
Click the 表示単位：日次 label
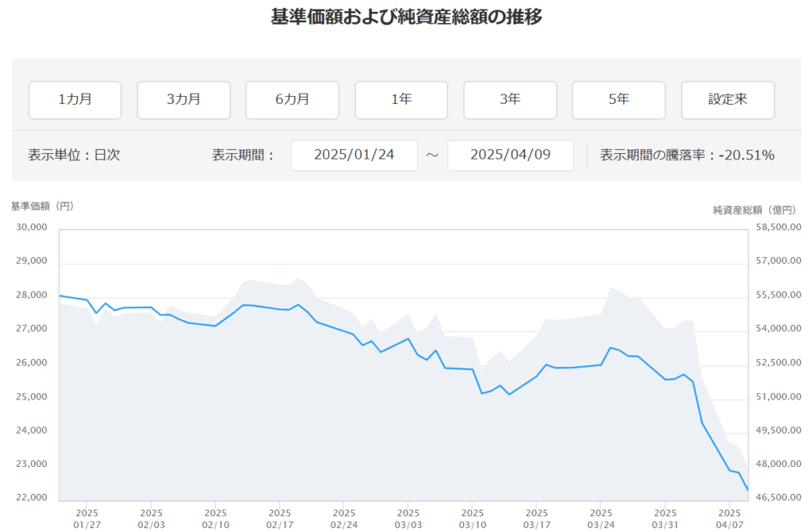coord(74,155)
